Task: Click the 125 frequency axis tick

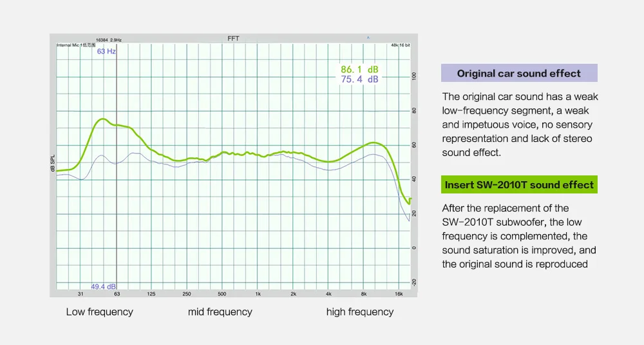Action: point(151,294)
